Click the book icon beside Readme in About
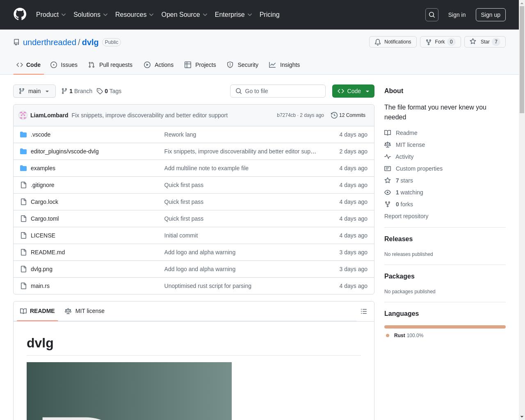Image resolution: width=525 pixels, height=420 pixels. (x=388, y=133)
